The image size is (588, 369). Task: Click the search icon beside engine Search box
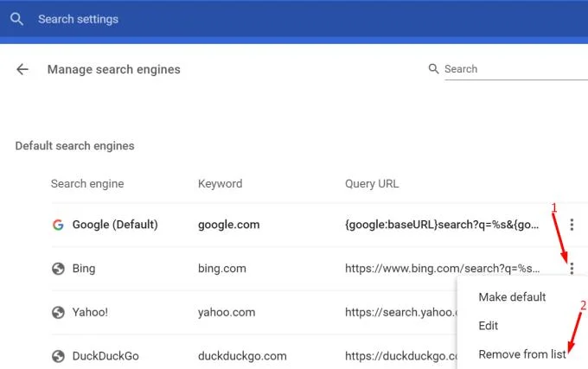tap(433, 68)
